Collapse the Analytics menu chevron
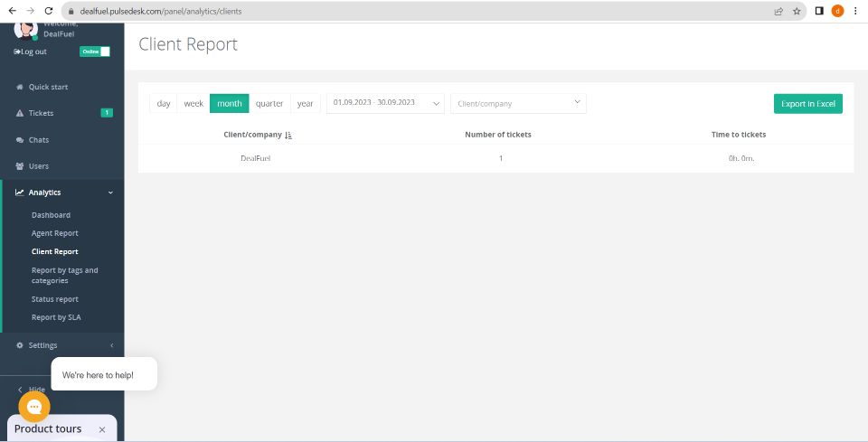 (x=110, y=193)
